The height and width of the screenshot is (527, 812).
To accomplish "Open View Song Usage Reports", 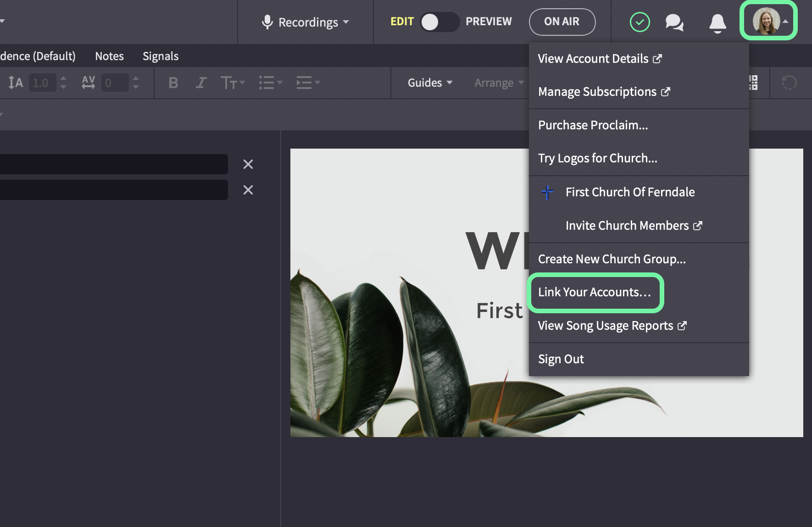I will (x=639, y=326).
